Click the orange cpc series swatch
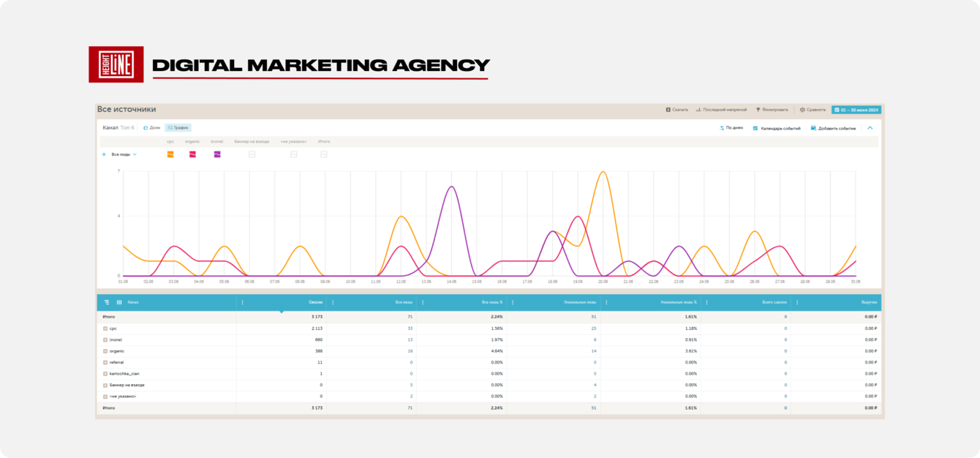 (170, 154)
